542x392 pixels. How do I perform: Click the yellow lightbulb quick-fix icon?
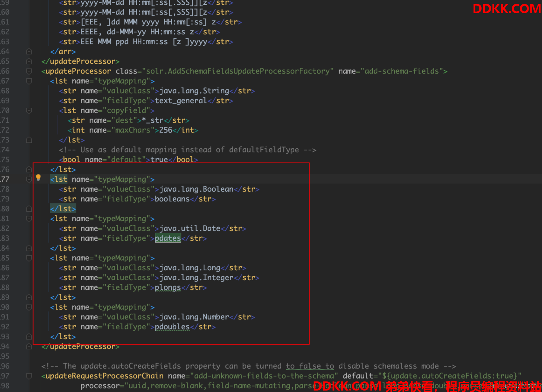click(38, 177)
